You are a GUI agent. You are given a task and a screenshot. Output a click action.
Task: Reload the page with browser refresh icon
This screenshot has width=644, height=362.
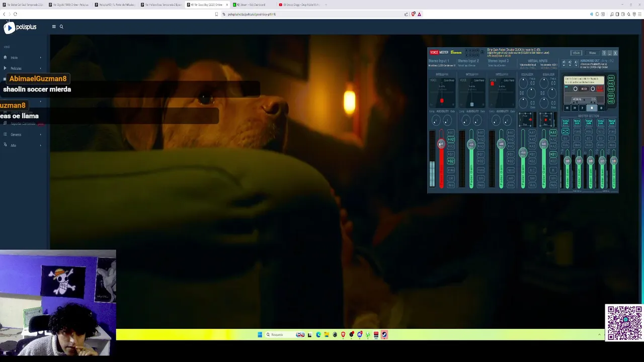15,14
